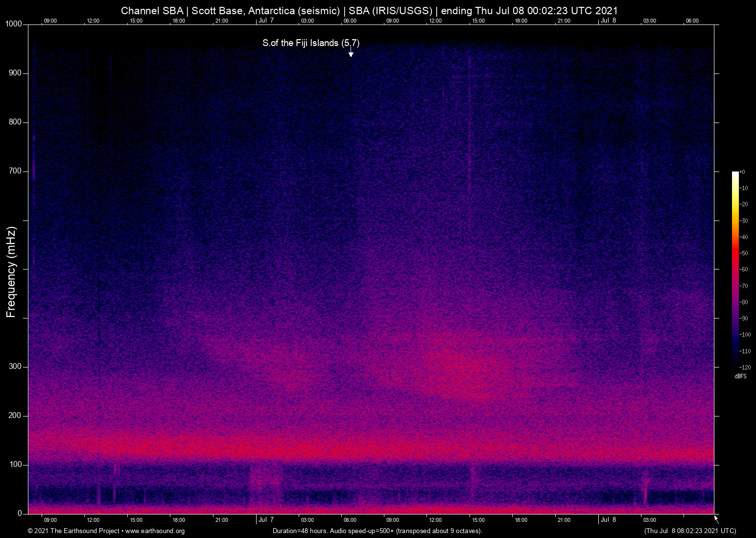The height and width of the screenshot is (538, 756).
Task: Click the 'Thu Jul 8 08:02:23 2021 UTC' timestamp
Action: click(x=690, y=531)
